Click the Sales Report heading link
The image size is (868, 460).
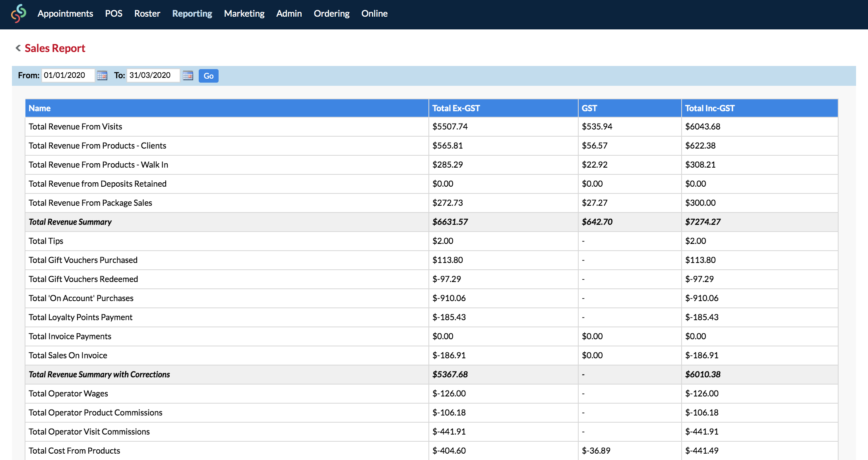tap(55, 48)
